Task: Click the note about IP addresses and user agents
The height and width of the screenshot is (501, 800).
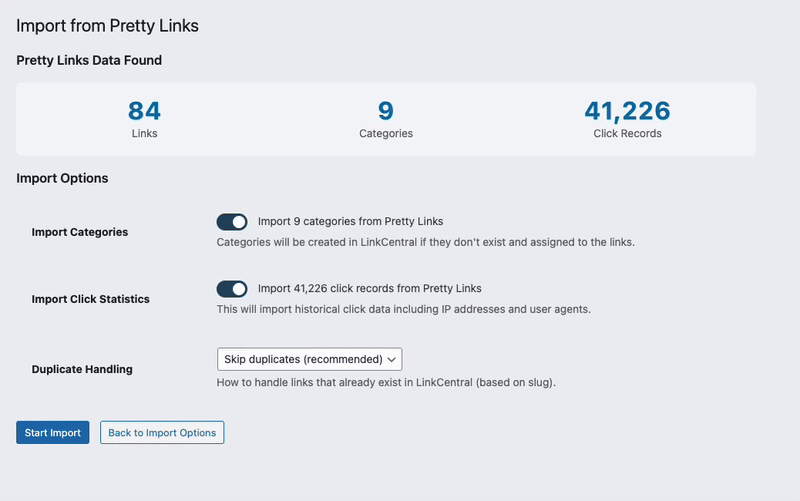Action: click(x=404, y=309)
